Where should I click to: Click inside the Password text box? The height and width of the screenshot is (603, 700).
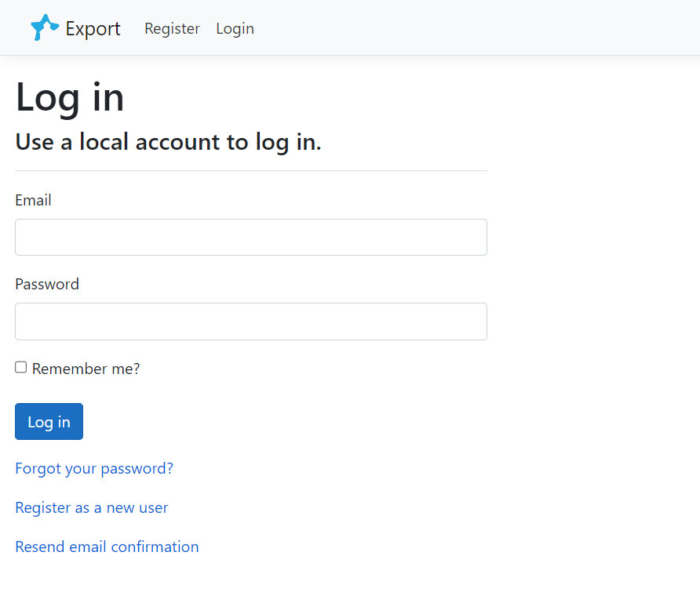(x=250, y=321)
